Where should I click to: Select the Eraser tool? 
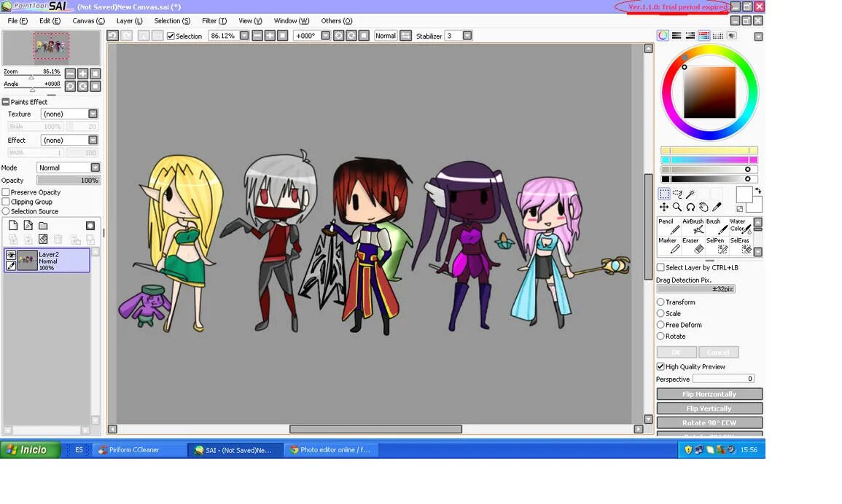(692, 246)
